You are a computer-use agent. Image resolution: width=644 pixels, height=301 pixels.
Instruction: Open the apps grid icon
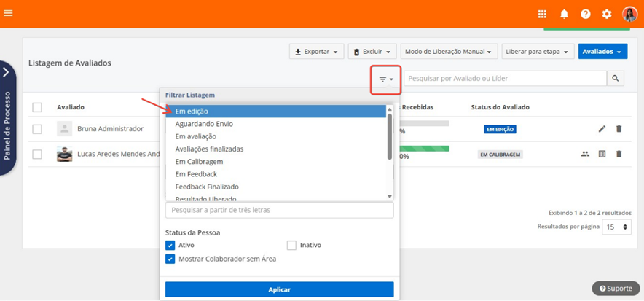click(542, 14)
